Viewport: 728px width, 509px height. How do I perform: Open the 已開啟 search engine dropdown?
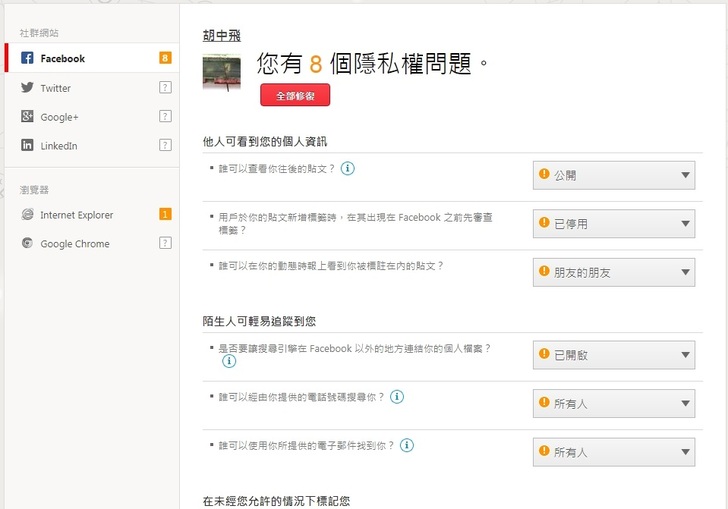[613, 354]
